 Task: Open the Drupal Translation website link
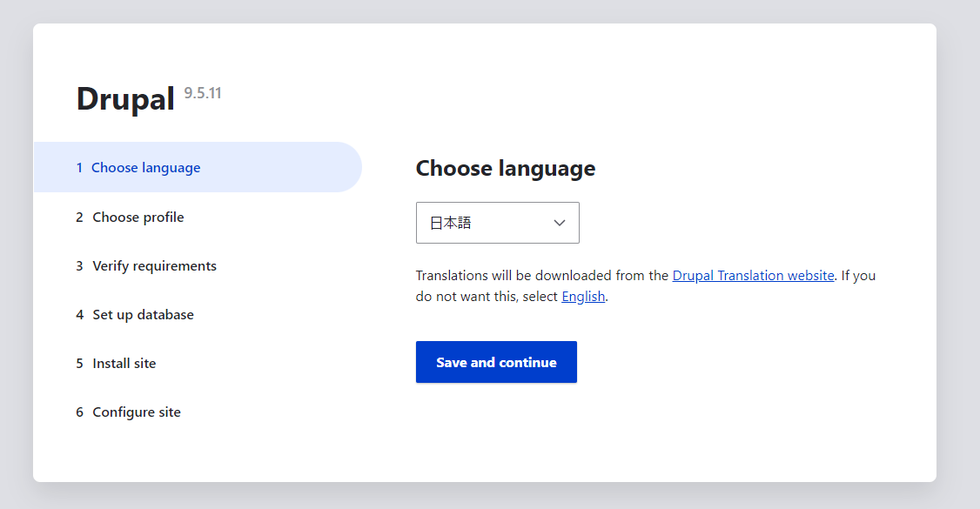pos(753,275)
